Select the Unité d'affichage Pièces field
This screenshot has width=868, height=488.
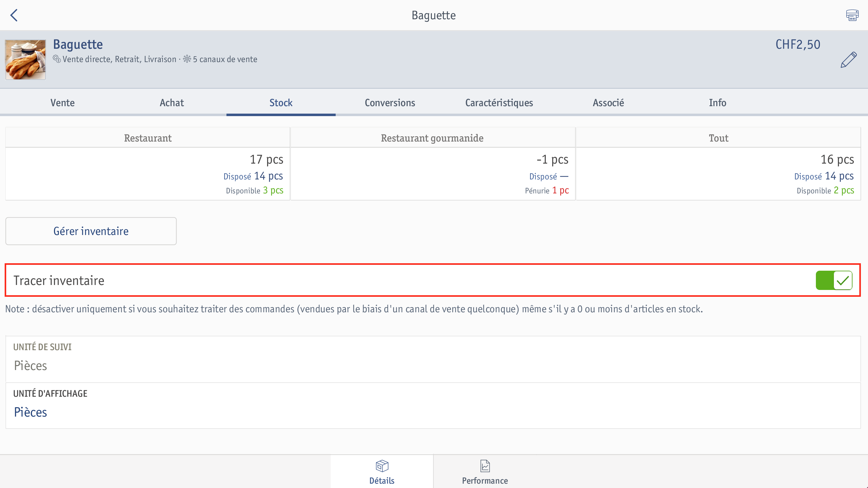point(433,406)
